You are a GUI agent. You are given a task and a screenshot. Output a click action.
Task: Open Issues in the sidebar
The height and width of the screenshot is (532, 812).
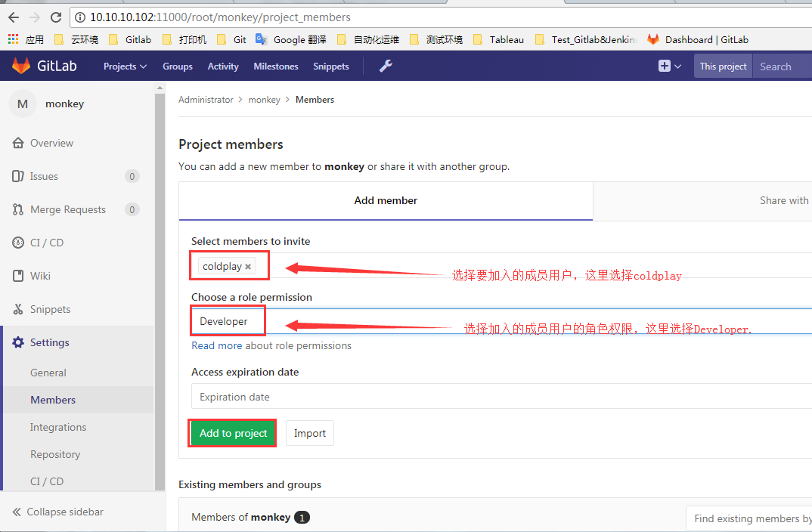(44, 177)
